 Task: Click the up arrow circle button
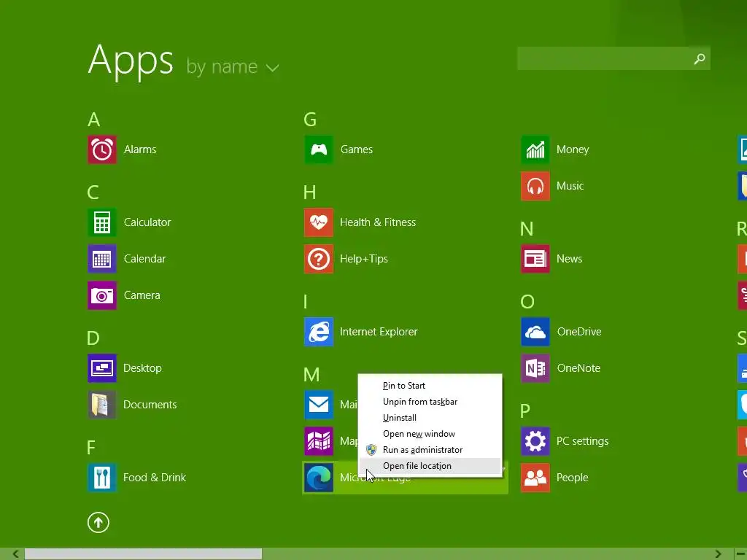[x=98, y=522]
